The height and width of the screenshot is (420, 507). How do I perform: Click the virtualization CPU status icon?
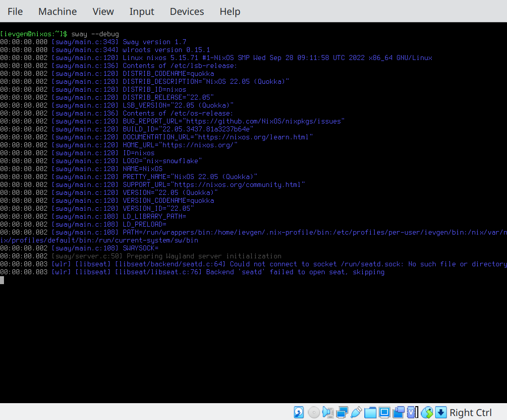(x=412, y=412)
